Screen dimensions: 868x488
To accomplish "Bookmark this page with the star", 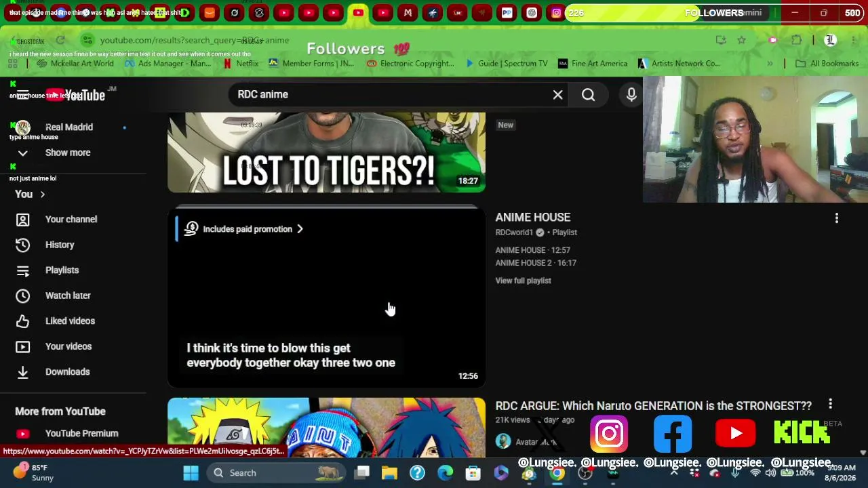I will point(741,41).
